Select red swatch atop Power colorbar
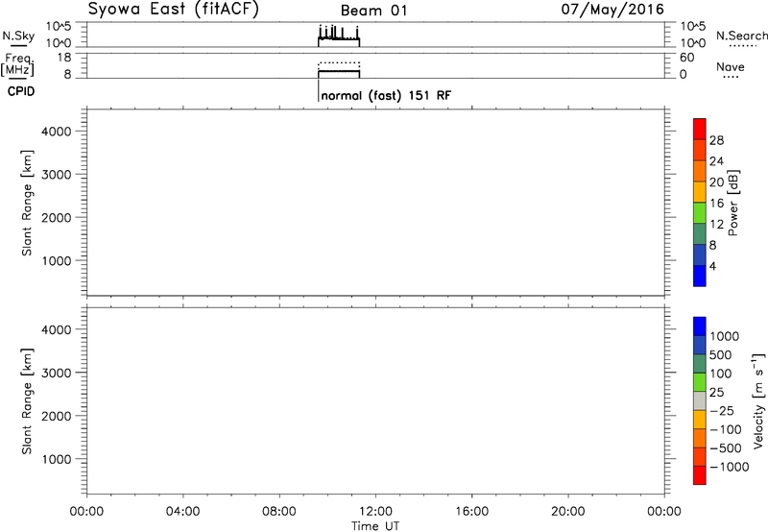 pos(700,129)
